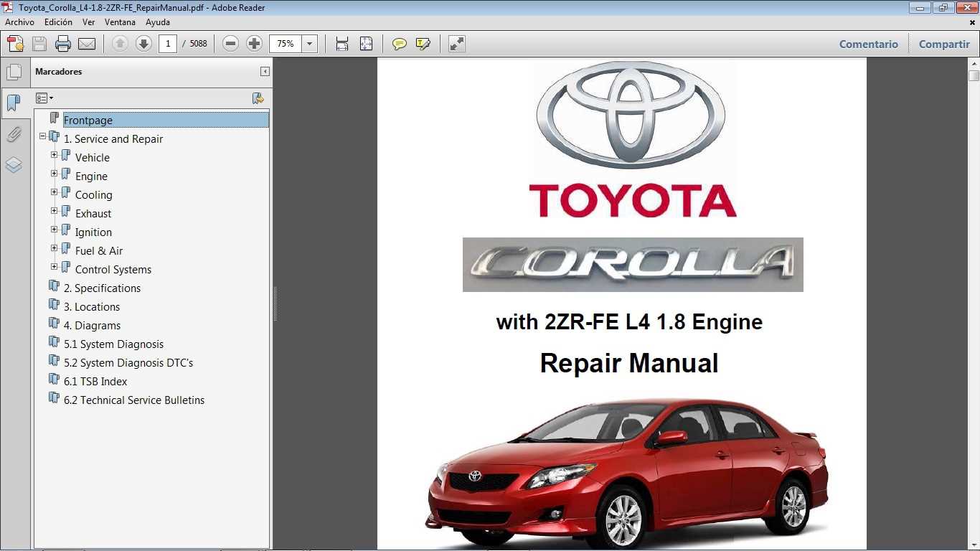This screenshot has height=551, width=980.
Task: Jump to 4. Diagrams bookmark
Action: coord(92,326)
